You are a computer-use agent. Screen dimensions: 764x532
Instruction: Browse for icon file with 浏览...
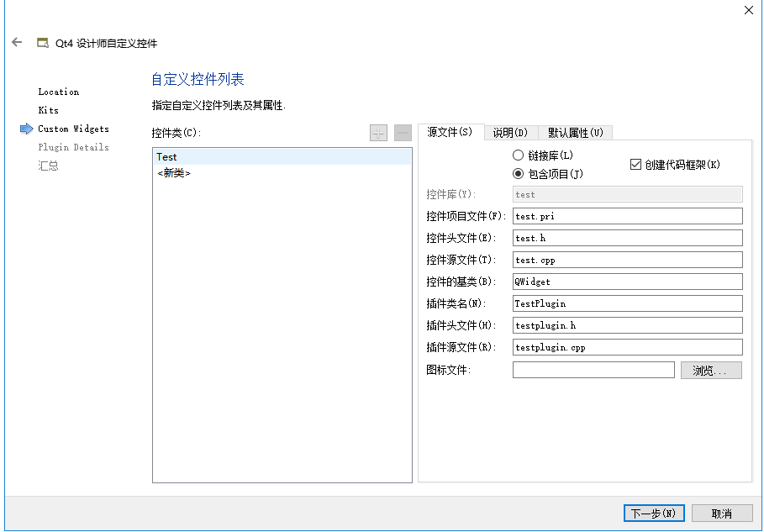click(x=711, y=371)
